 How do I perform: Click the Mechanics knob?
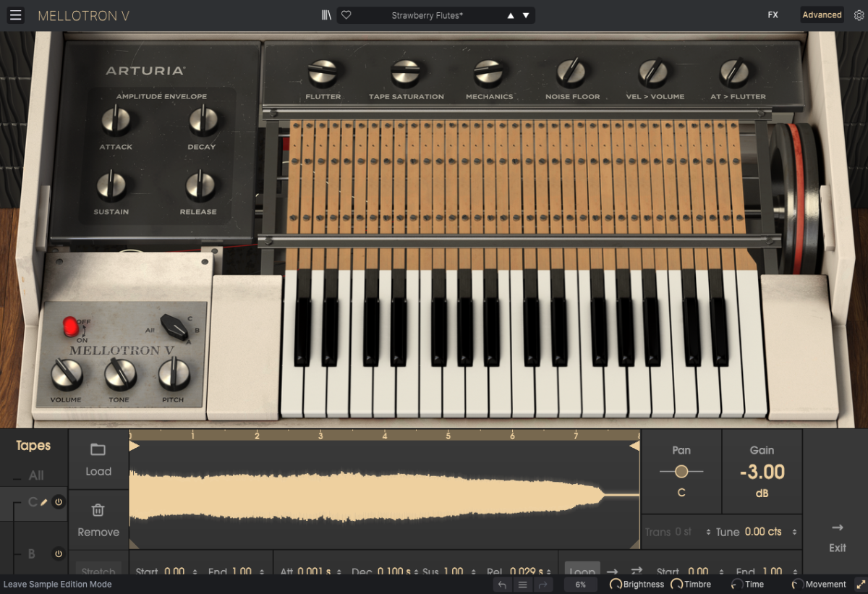click(x=489, y=72)
